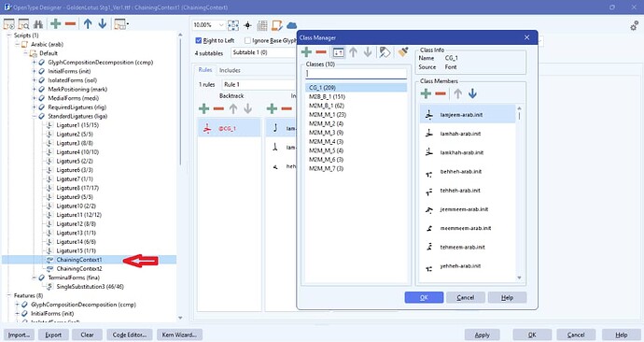This screenshot has height=342, width=644.
Task: Click the settings gear icon at top right
Action: click(x=634, y=27)
